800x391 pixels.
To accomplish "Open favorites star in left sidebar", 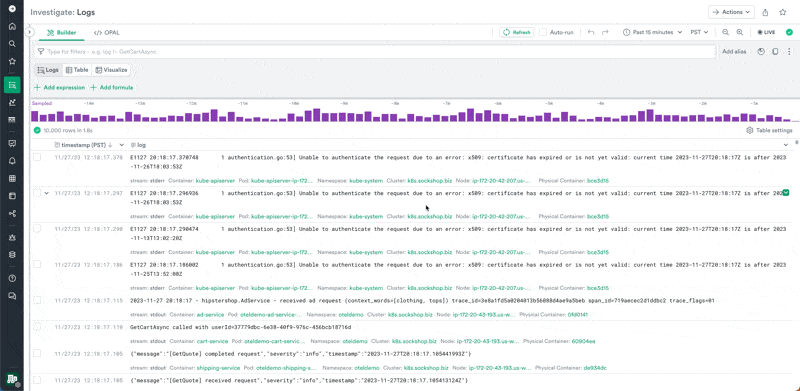I will coord(12,61).
